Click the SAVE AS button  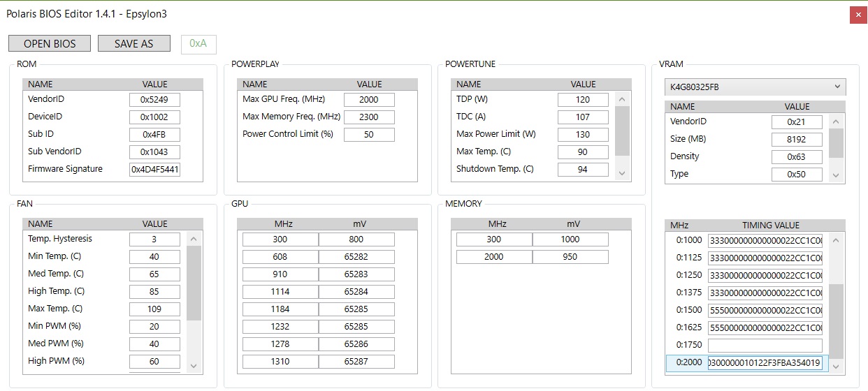pyautogui.click(x=133, y=43)
